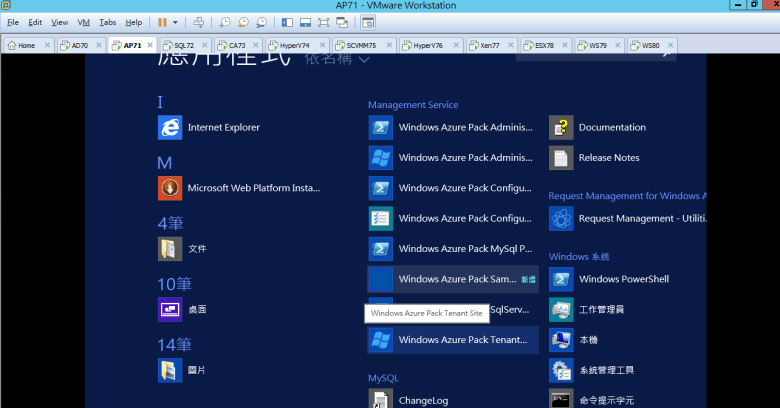The image size is (780, 408).
Task: Open the VM menu
Action: point(83,22)
